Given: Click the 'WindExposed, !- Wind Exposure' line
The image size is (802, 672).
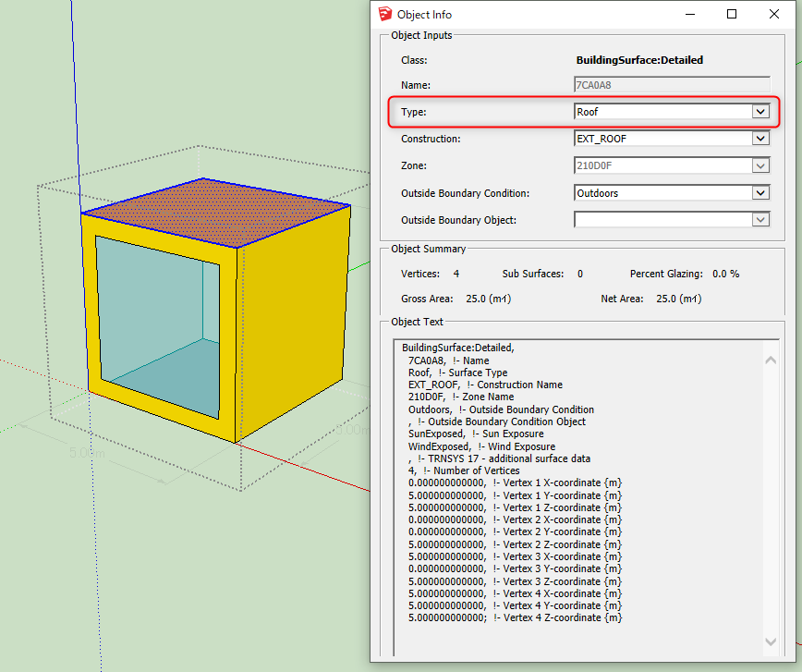Looking at the screenshot, I should pyautogui.click(x=481, y=446).
